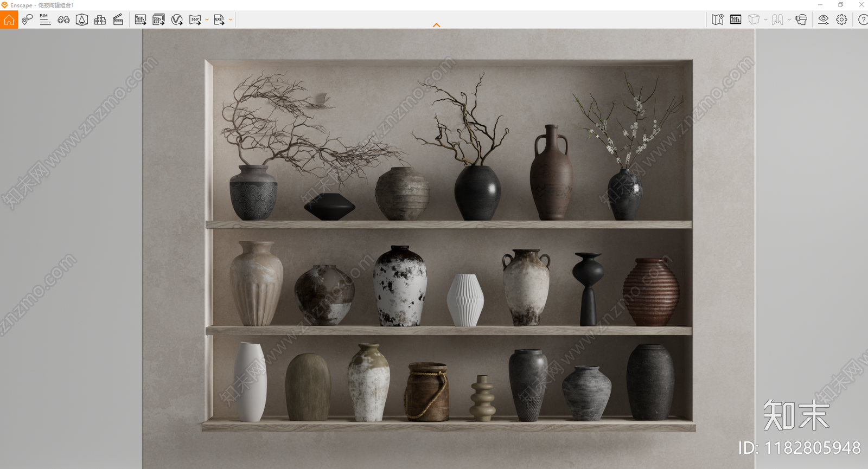The image size is (868, 469).
Task: Toggle the mini map icon
Action: [718, 20]
